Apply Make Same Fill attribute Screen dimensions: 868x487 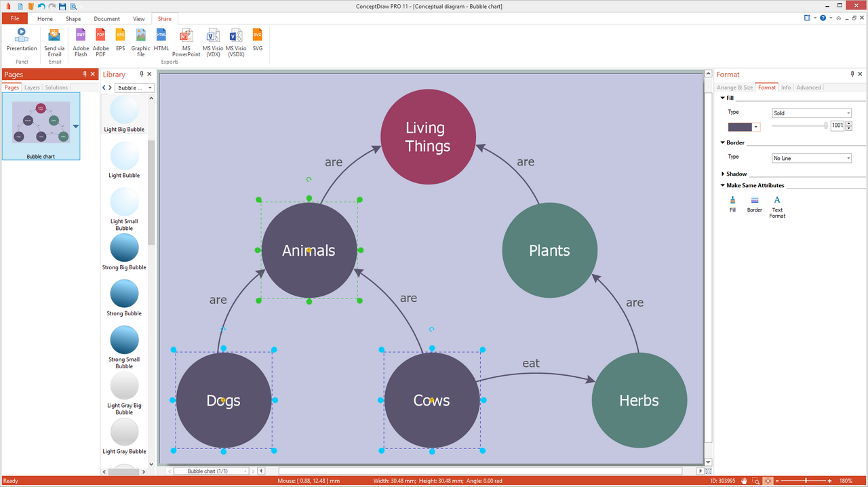pyautogui.click(x=732, y=203)
